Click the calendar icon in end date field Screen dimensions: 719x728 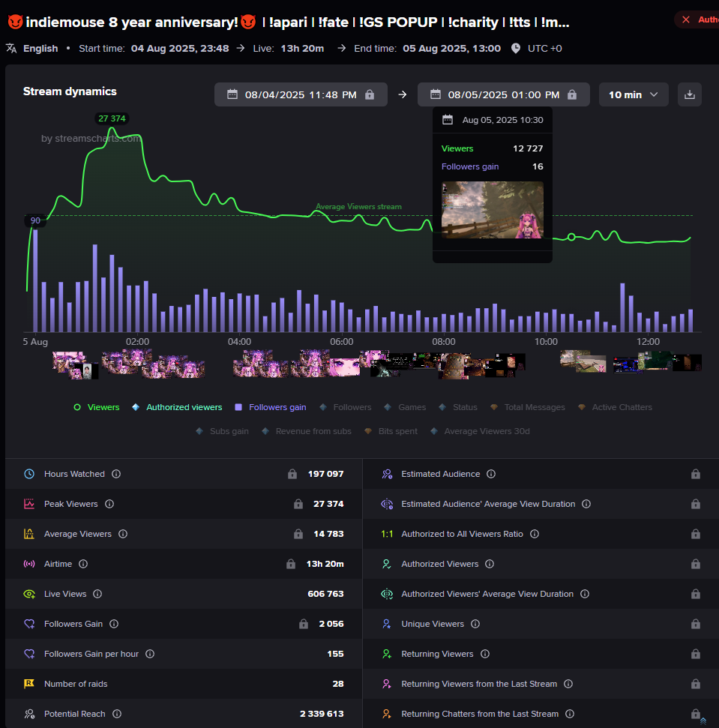(436, 94)
